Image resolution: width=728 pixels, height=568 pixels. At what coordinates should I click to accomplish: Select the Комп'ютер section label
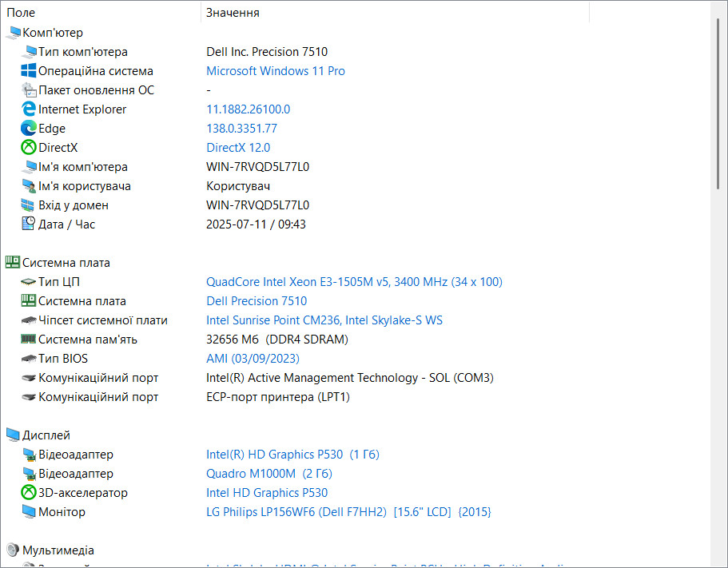tap(53, 33)
